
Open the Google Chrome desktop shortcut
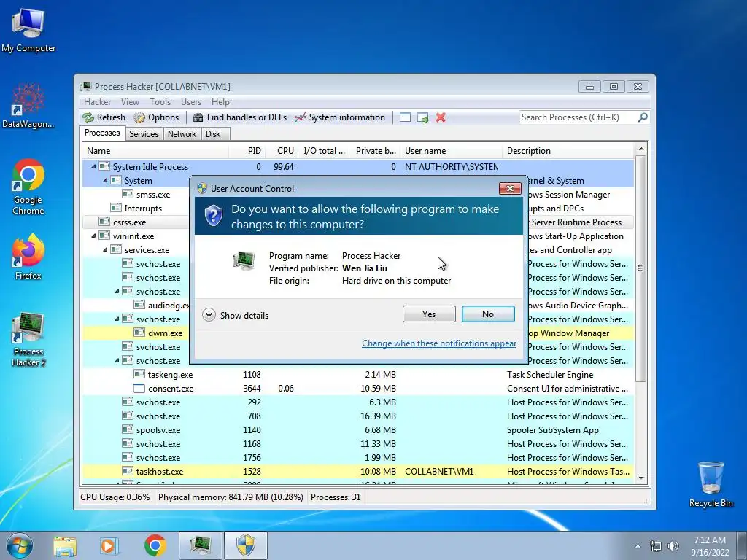[28, 187]
